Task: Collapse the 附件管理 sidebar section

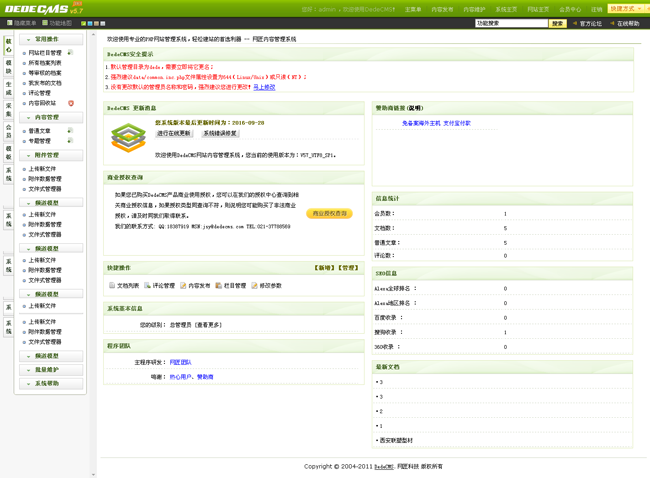Action: pyautogui.click(x=51, y=155)
